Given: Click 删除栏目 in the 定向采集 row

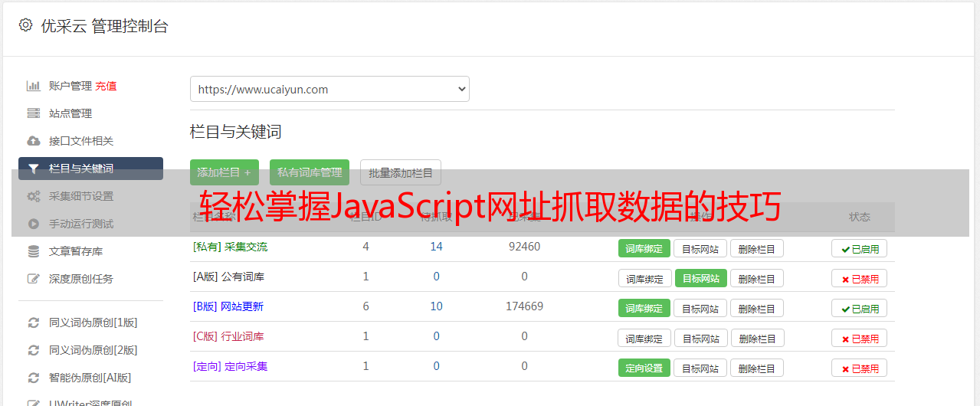Looking at the screenshot, I should (x=756, y=368).
